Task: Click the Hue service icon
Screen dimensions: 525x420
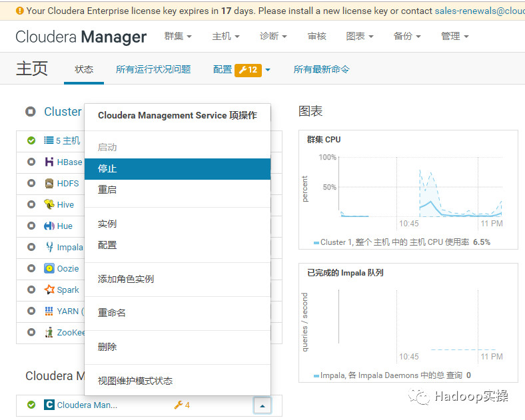Action: click(49, 226)
